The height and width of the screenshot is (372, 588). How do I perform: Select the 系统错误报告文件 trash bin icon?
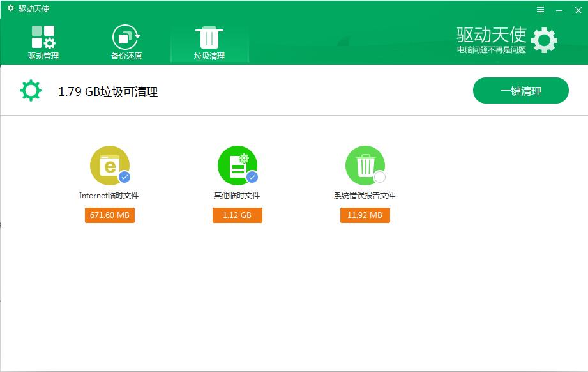(x=365, y=166)
